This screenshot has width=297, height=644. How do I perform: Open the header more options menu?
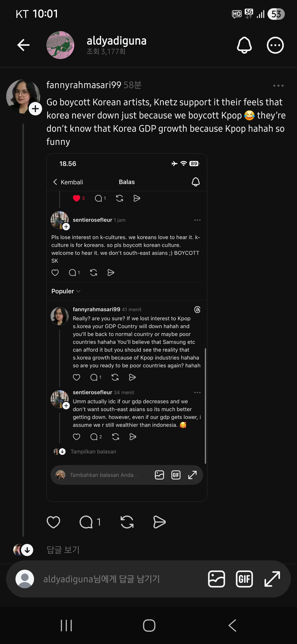point(275,45)
